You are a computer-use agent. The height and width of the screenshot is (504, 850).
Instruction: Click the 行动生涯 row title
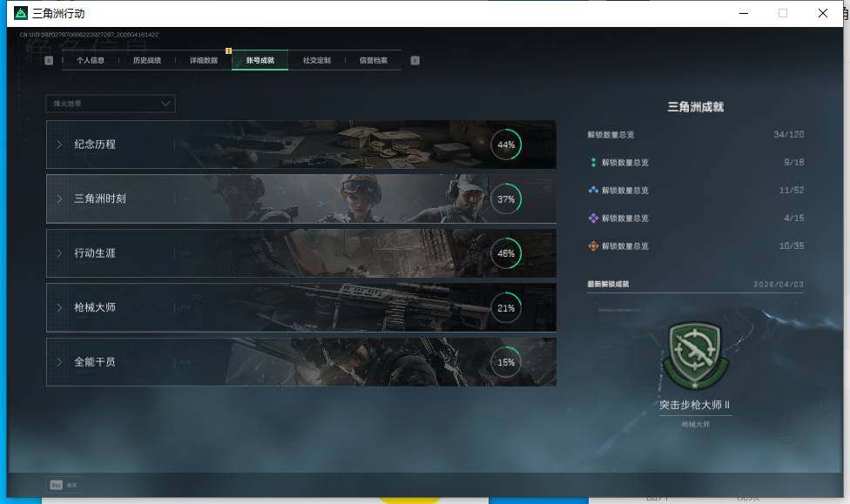(x=95, y=253)
